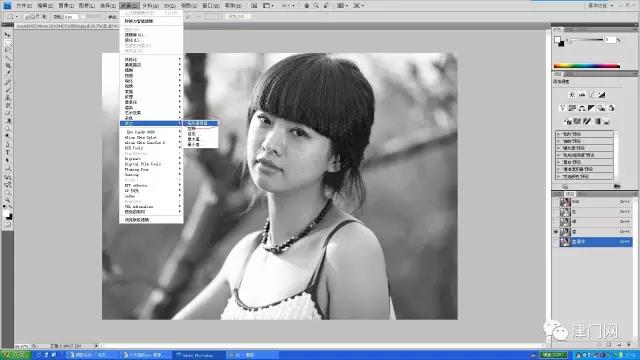Image resolution: width=640 pixels, height=360 pixels.
Task: Add a Photo Filter adjustment
Action: [x=601, y=108]
